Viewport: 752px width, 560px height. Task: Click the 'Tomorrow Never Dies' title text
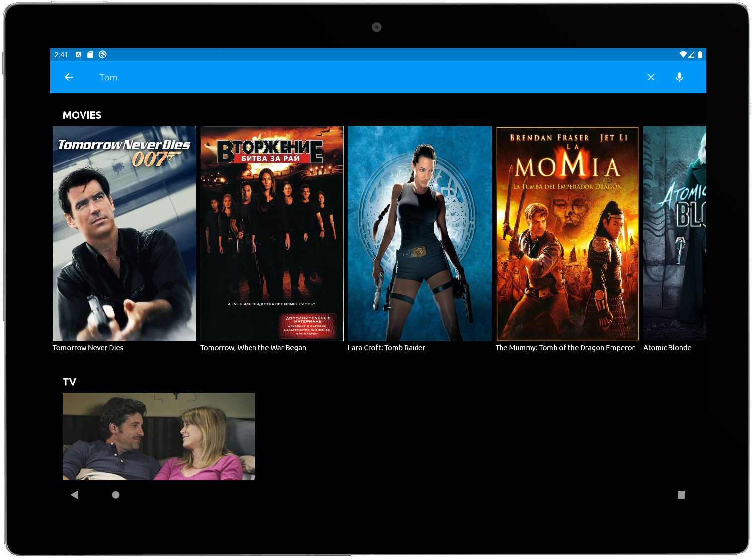[x=88, y=348]
